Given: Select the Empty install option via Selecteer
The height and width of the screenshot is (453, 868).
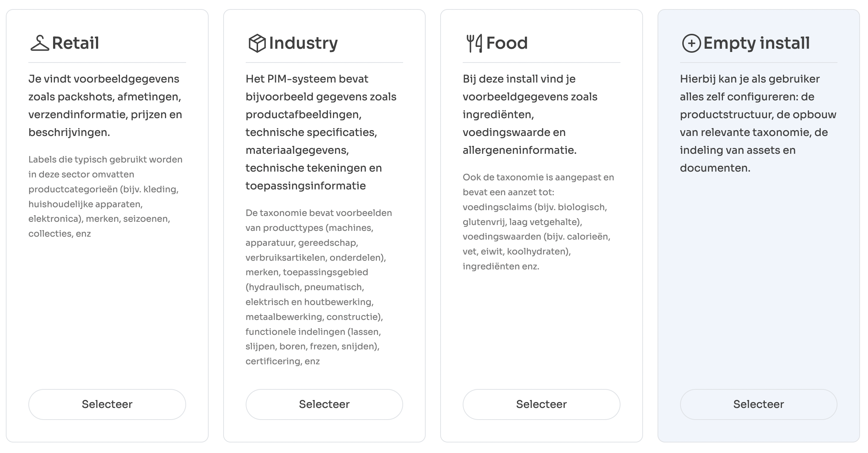Looking at the screenshot, I should 758,404.
